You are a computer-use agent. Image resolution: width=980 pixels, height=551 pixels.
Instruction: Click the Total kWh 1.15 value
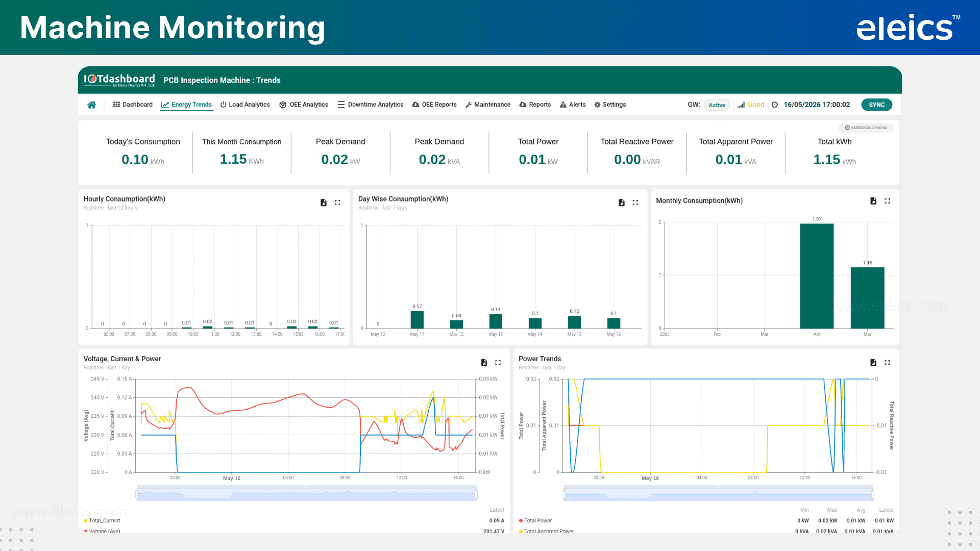click(835, 160)
